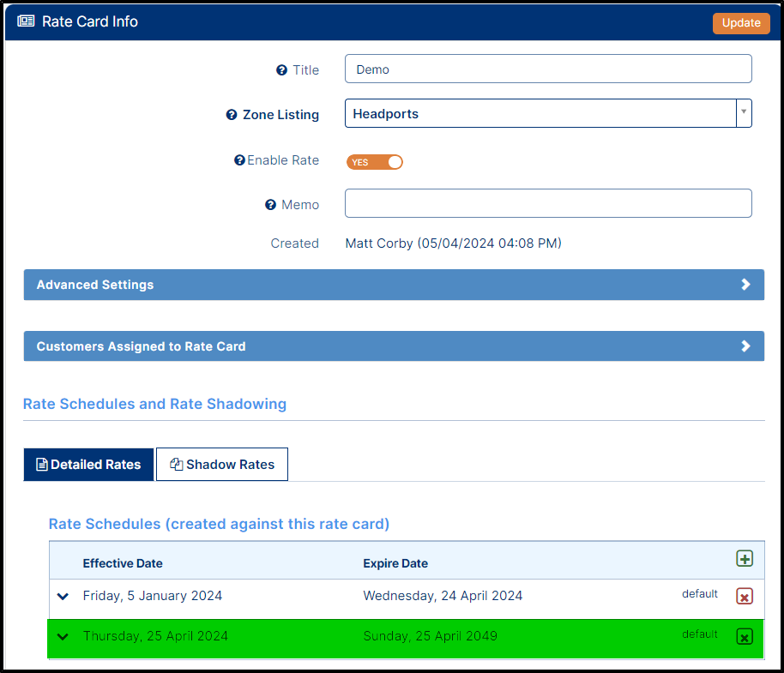Expand the Thursday, 25 April 2024 schedule row
The image size is (784, 673).
point(63,636)
